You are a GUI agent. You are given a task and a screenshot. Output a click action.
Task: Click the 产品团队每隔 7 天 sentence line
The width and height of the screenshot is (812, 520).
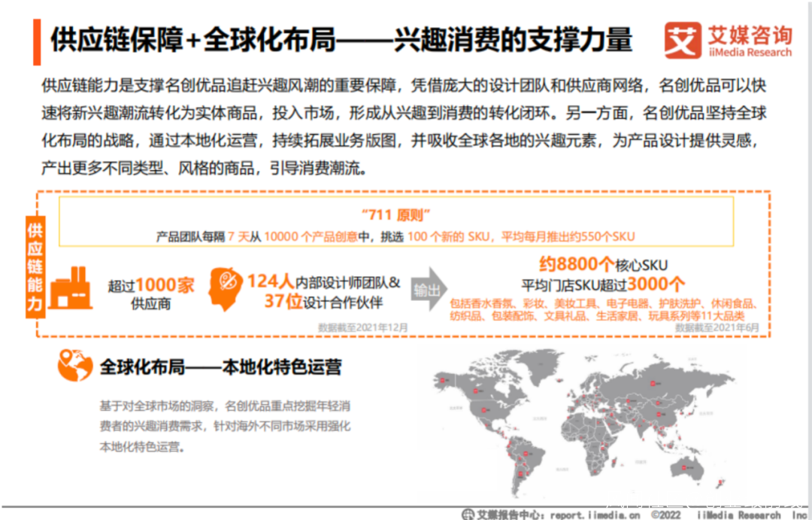(395, 236)
